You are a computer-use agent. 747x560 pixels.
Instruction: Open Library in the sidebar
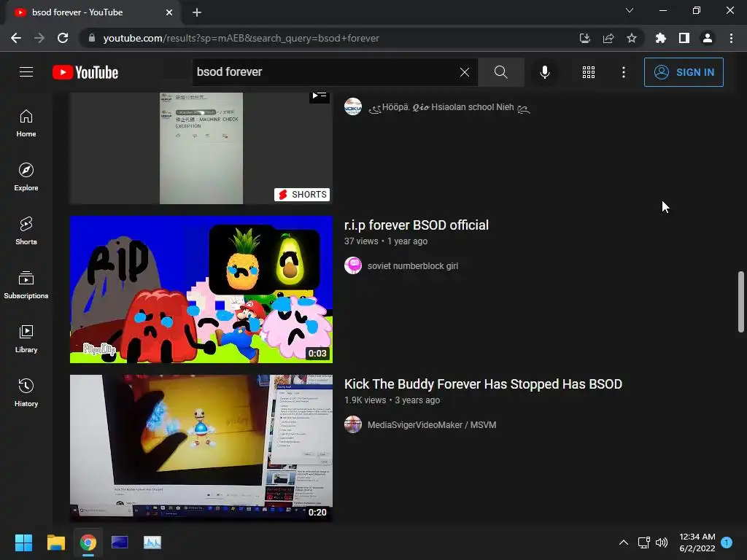[26, 338]
